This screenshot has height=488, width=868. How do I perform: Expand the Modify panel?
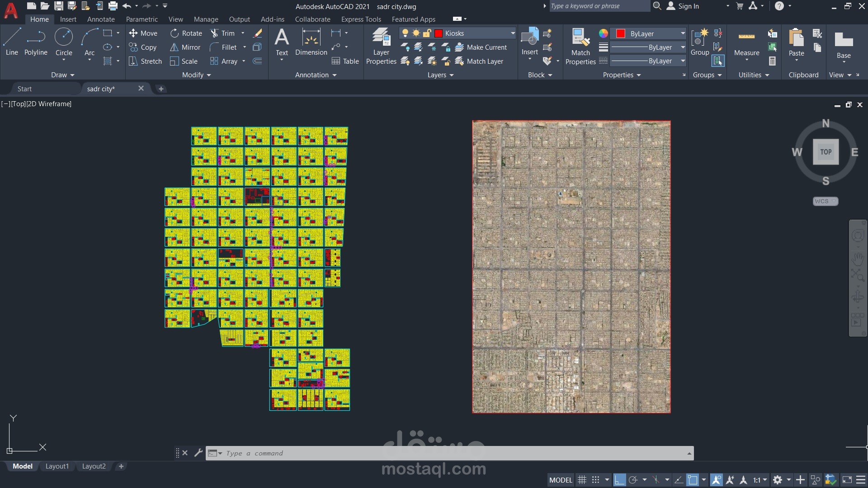pyautogui.click(x=197, y=75)
